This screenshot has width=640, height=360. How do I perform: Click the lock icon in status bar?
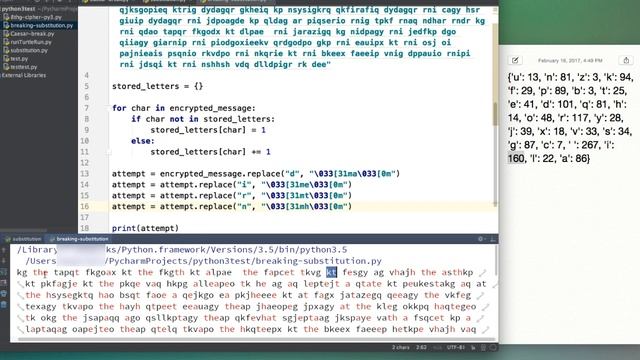click(x=473, y=348)
